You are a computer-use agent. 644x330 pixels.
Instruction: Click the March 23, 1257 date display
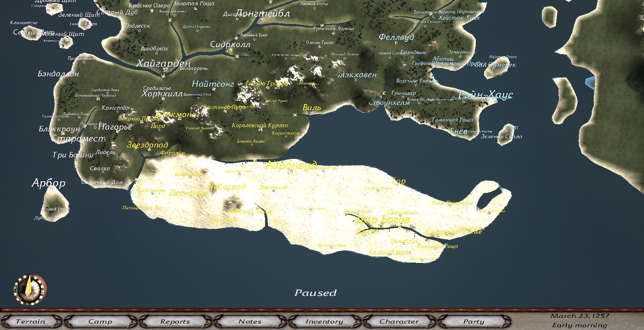click(580, 316)
